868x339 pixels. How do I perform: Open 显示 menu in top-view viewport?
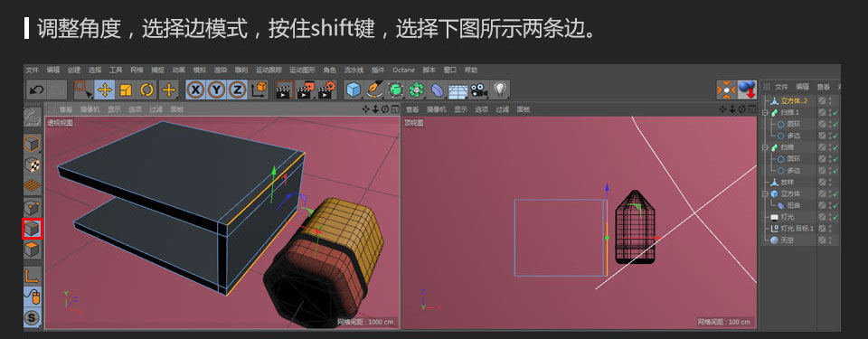tap(460, 109)
